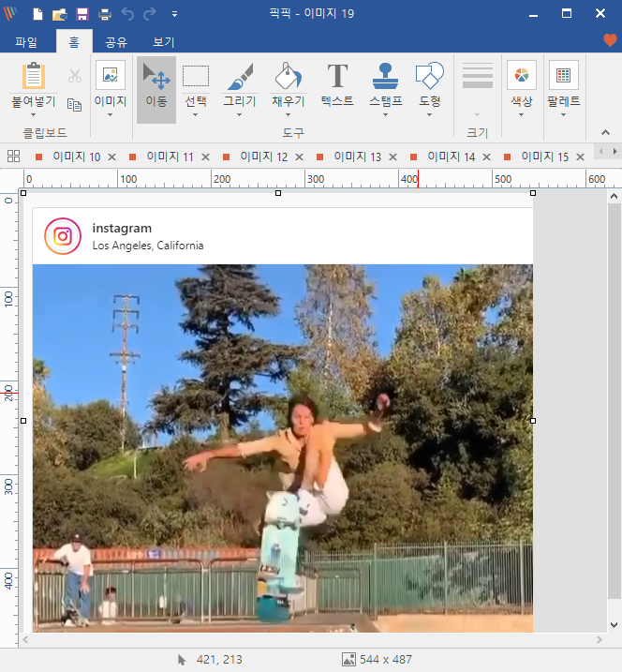Close the 이미지 14 tab
The height and width of the screenshot is (672, 622).
[x=486, y=157]
